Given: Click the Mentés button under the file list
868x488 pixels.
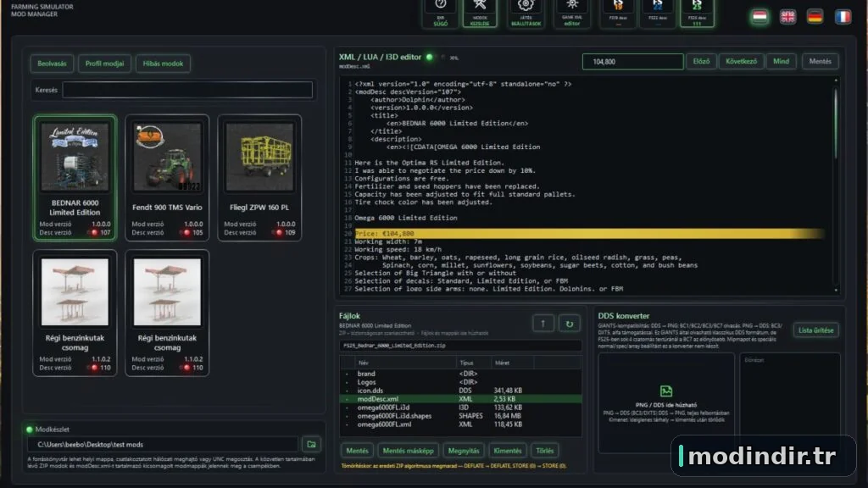Looking at the screenshot, I should (357, 451).
